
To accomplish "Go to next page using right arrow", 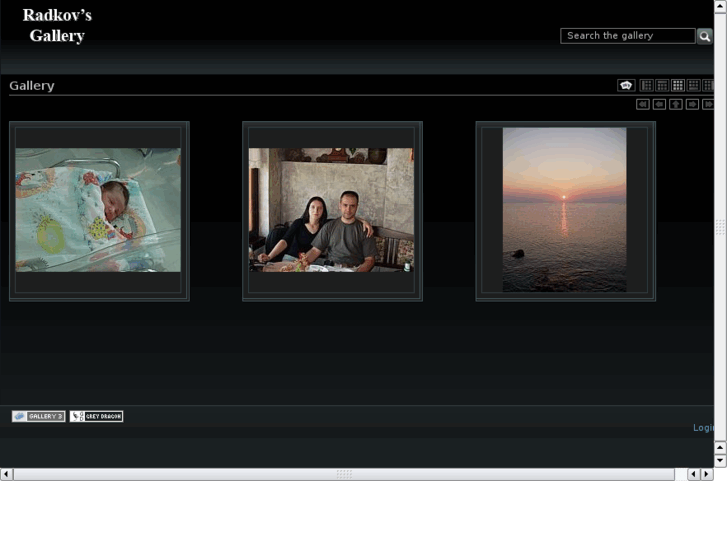I will 692,104.
